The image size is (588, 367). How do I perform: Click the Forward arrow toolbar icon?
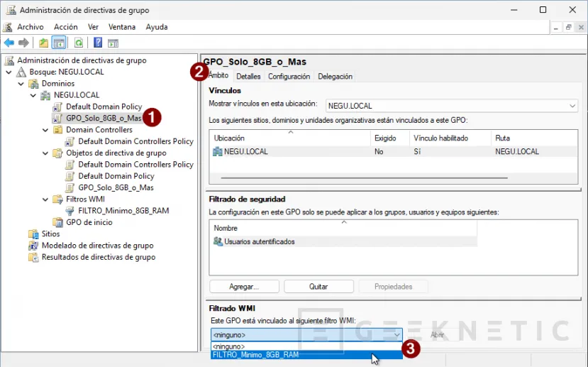[x=23, y=43]
